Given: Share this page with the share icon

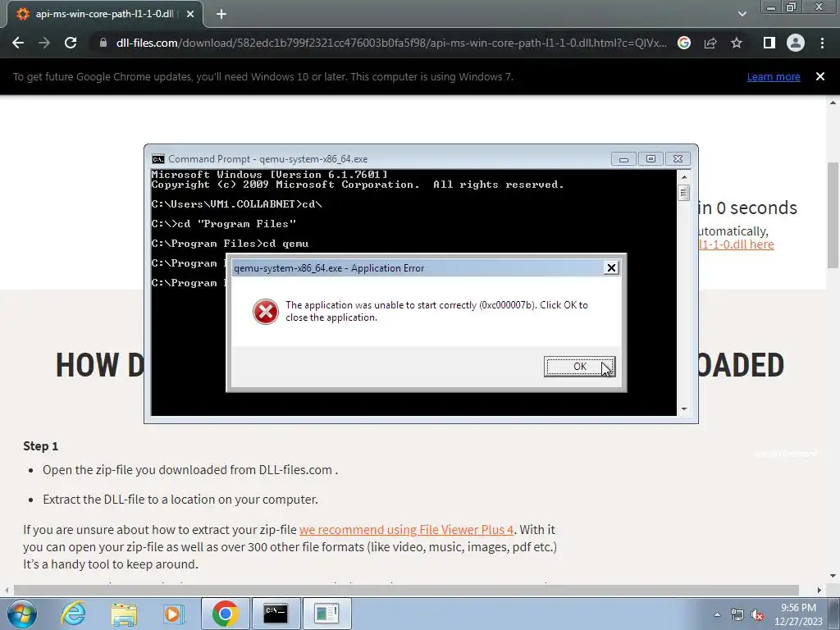Looking at the screenshot, I should coord(710,43).
